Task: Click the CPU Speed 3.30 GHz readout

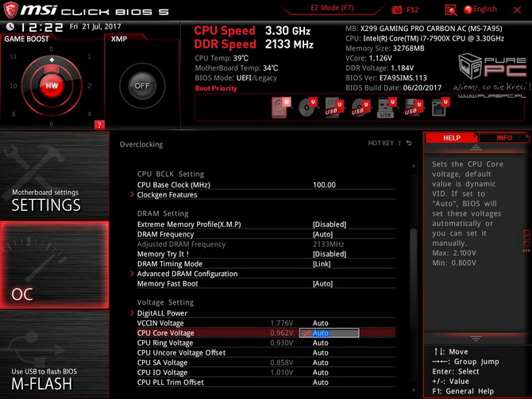Action: click(x=252, y=30)
